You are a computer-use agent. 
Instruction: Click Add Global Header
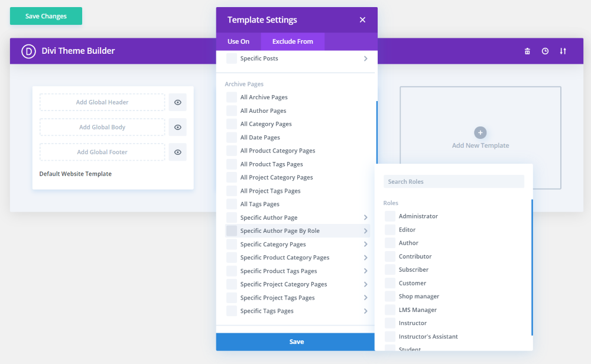102,102
